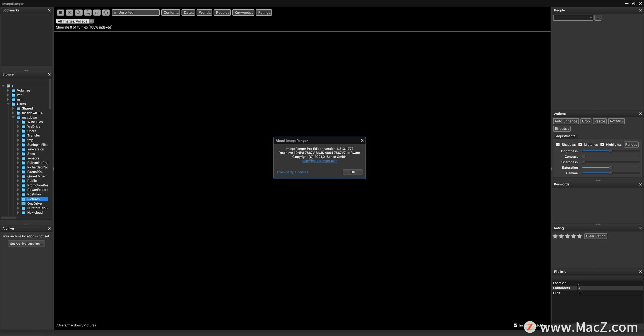Close the Archive panel
Screen dimensions: 644x336
tap(49, 229)
